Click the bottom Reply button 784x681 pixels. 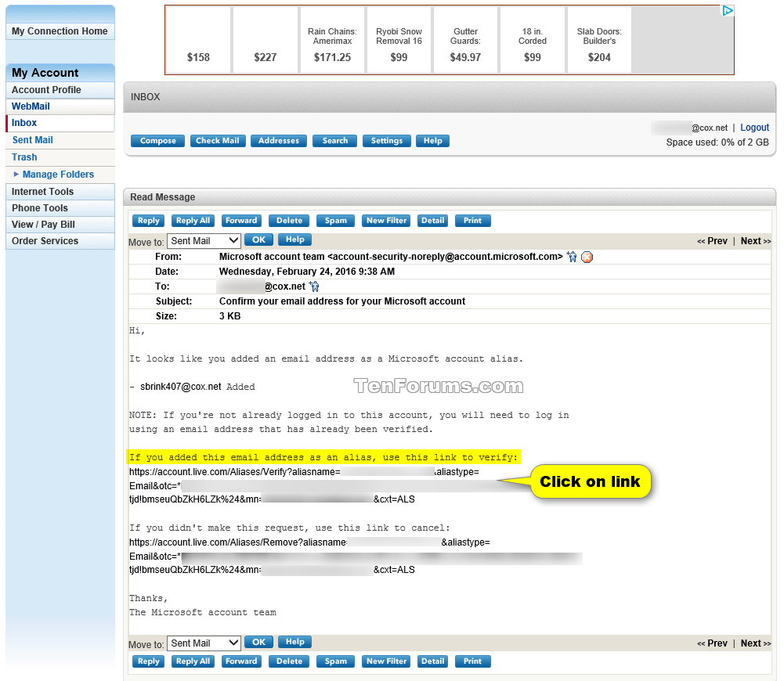point(149,661)
